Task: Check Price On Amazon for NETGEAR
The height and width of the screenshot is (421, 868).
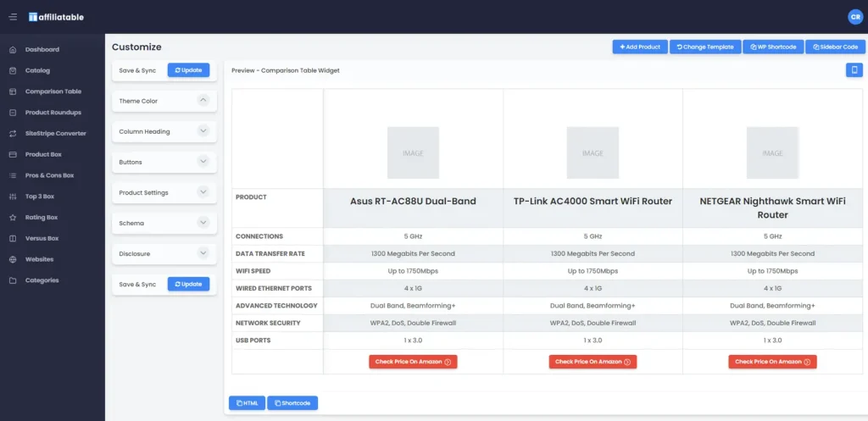Action: click(x=773, y=362)
